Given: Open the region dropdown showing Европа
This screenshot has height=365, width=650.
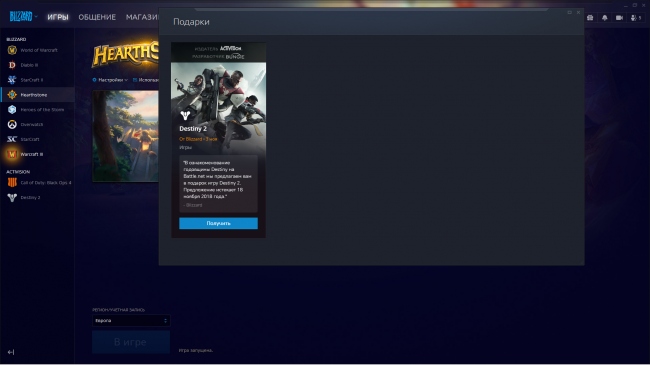Looking at the screenshot, I should tap(131, 321).
